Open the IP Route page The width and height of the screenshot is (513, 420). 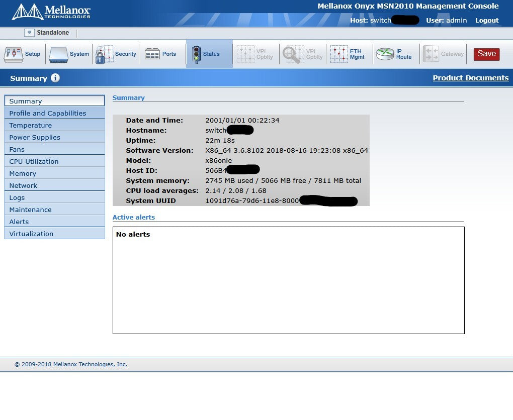[x=396, y=53]
